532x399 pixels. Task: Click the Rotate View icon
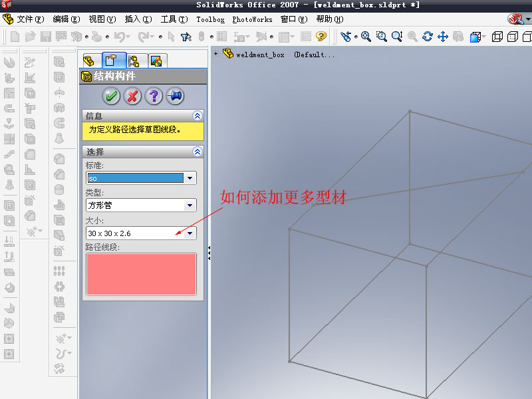click(428, 37)
